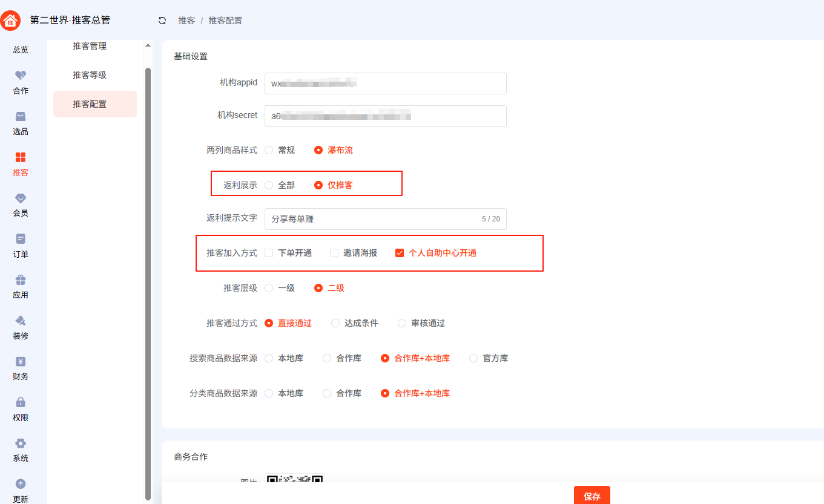Select 全部 radio for 返利展示
The width and height of the screenshot is (824, 504).
pos(269,185)
